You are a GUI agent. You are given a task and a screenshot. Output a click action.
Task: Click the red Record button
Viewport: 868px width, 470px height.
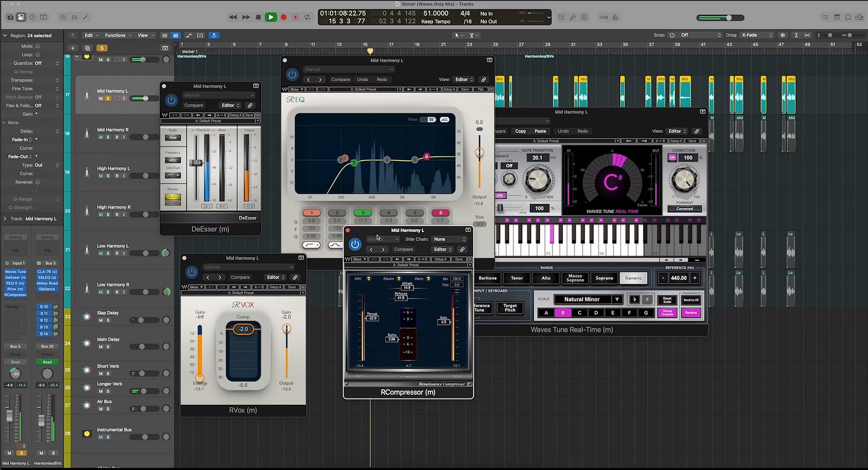click(283, 17)
